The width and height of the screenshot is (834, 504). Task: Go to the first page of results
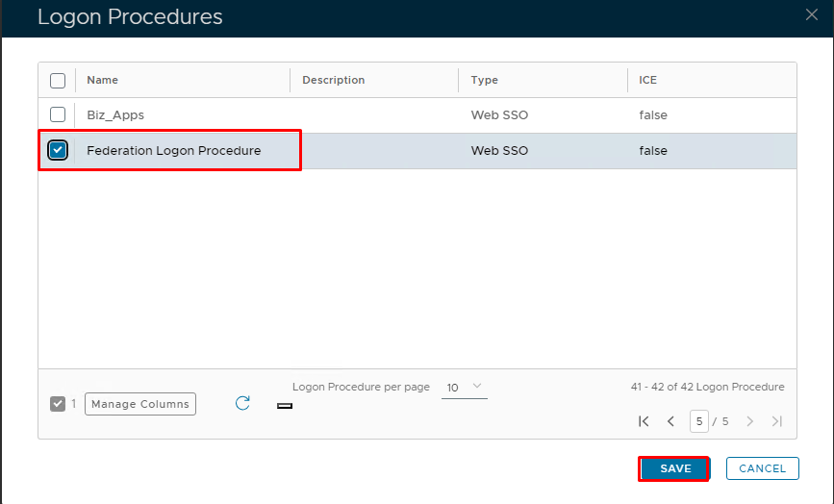click(644, 421)
